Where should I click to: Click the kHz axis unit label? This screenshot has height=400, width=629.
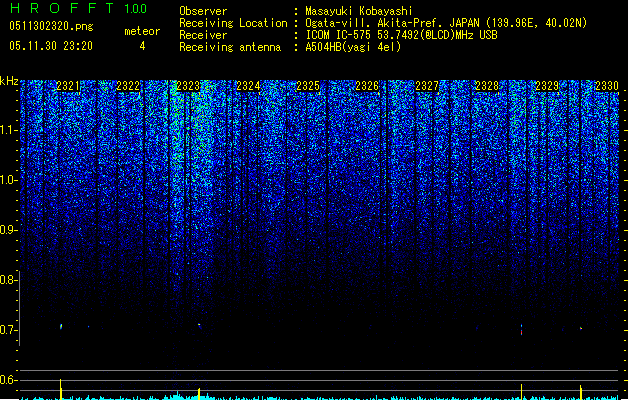9,81
